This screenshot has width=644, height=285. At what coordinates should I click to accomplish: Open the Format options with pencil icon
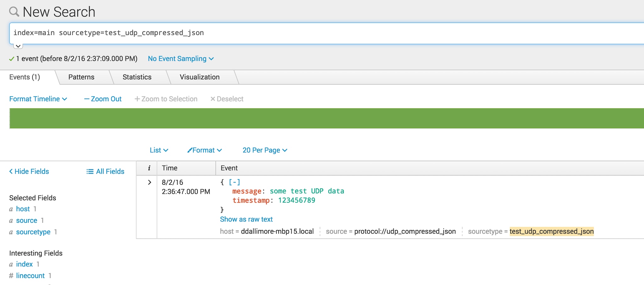pyautogui.click(x=204, y=150)
